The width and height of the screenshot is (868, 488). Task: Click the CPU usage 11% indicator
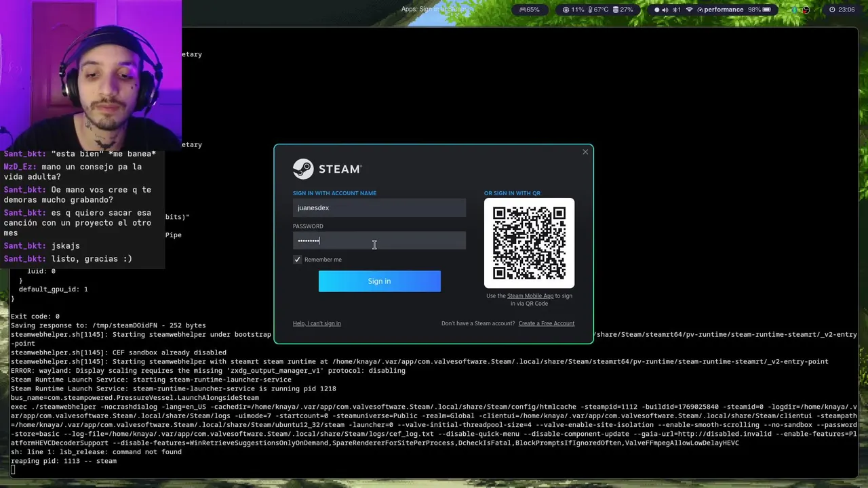[573, 9]
